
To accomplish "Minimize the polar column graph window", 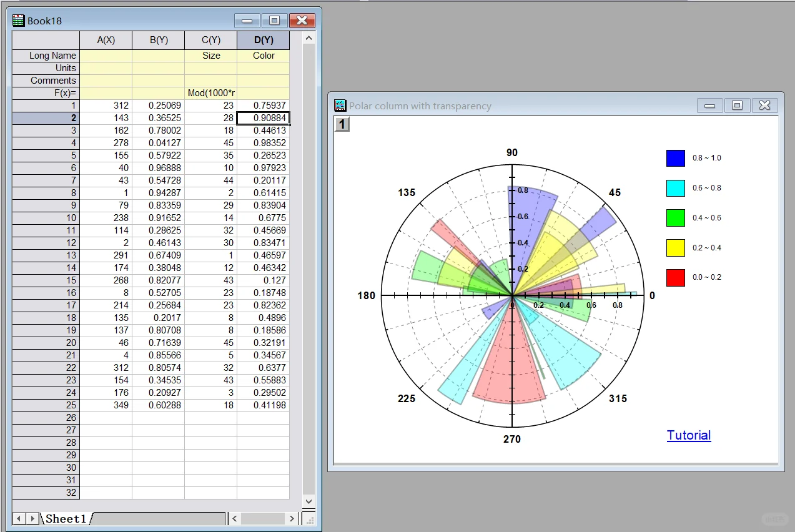I will 709,106.
